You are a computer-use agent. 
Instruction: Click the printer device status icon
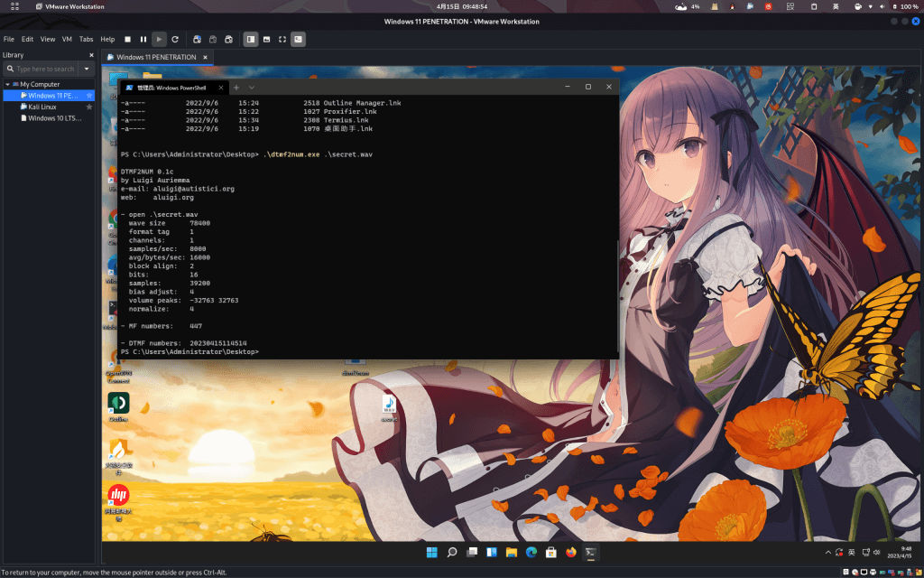pos(873,572)
